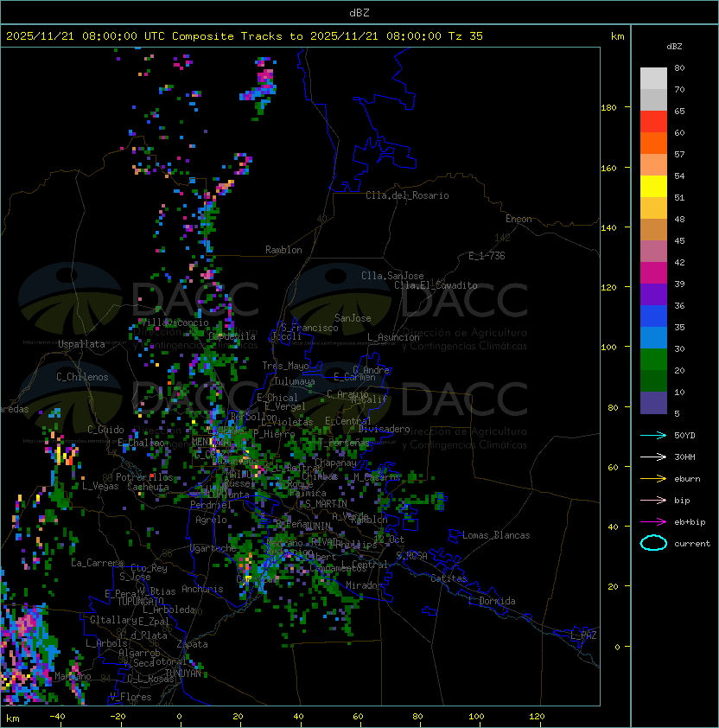Viewport: 719px width, 728px height.
Task: Click the 'Cacheuta' map label
Action: pyautogui.click(x=148, y=487)
